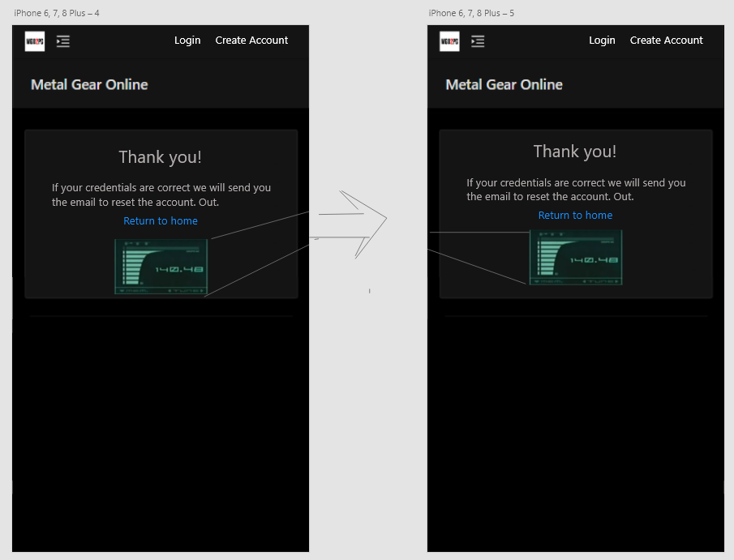The image size is (734, 560).
Task: Select the Thank you! heading in artboard 4
Action: [x=161, y=157]
